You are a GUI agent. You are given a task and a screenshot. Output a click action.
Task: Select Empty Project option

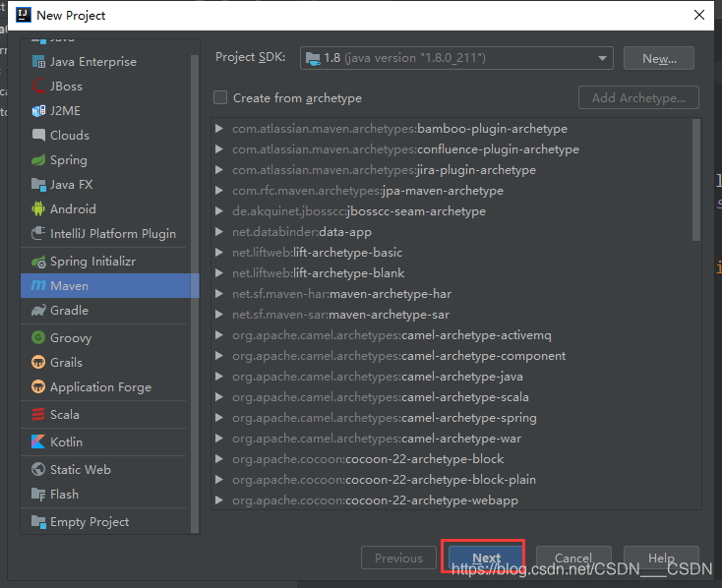click(x=106, y=522)
